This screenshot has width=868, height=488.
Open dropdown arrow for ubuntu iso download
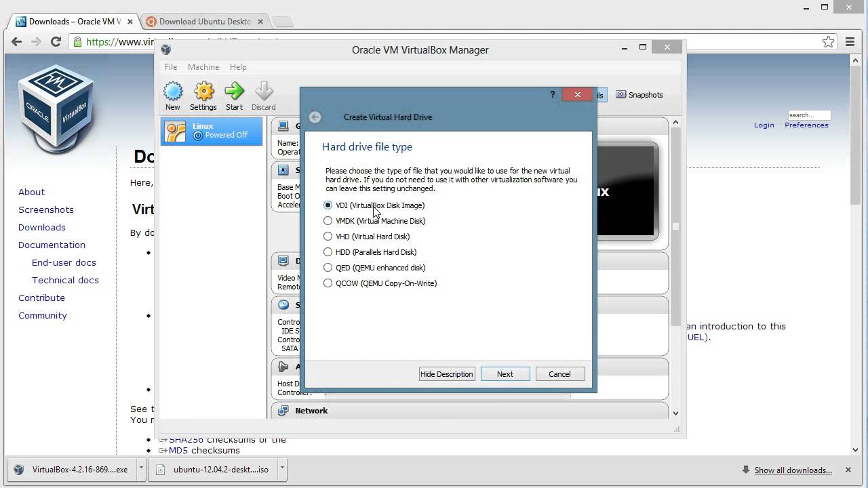tap(282, 468)
